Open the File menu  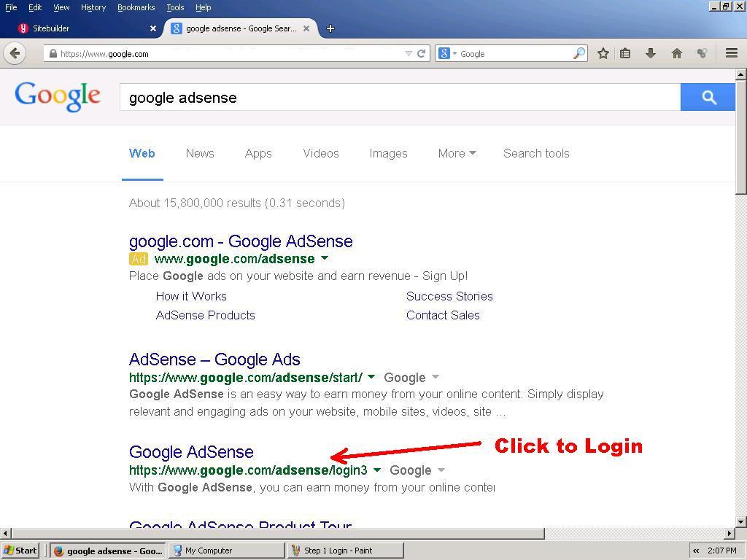(11, 7)
